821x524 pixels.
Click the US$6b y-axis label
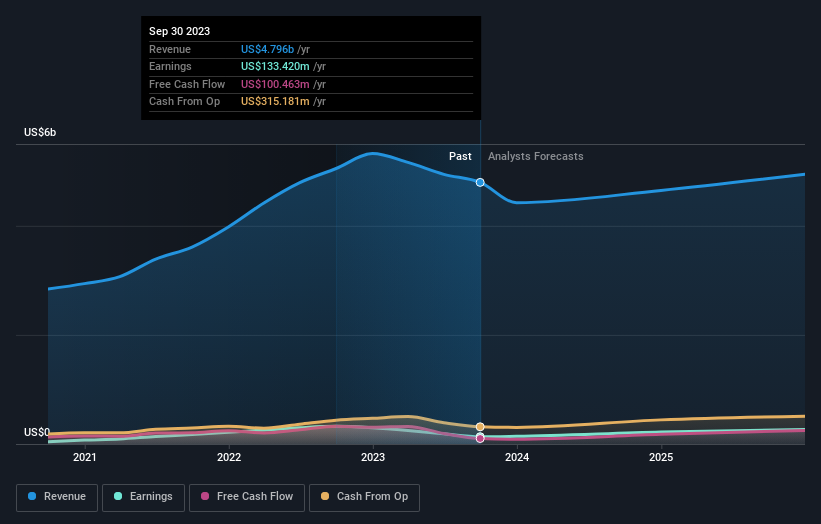40,132
